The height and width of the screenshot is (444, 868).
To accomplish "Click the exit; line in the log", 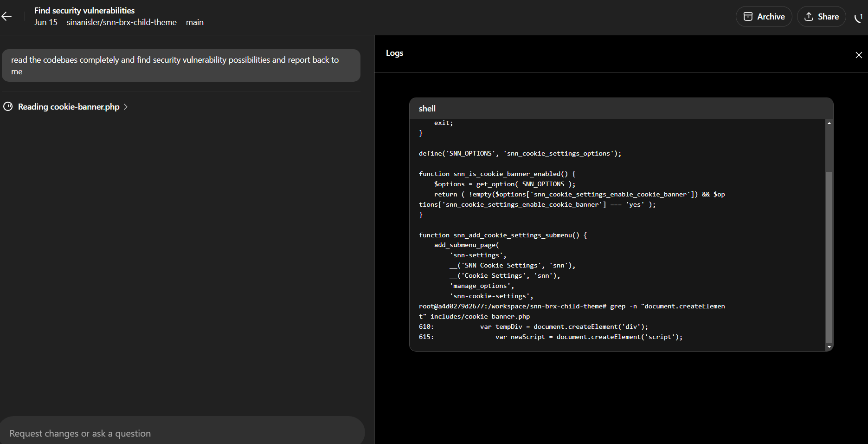I will (444, 123).
